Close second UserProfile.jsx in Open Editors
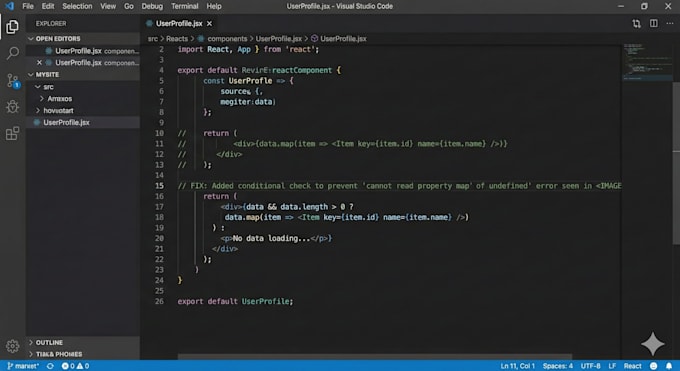This screenshot has height=371, width=680. pos(39,62)
